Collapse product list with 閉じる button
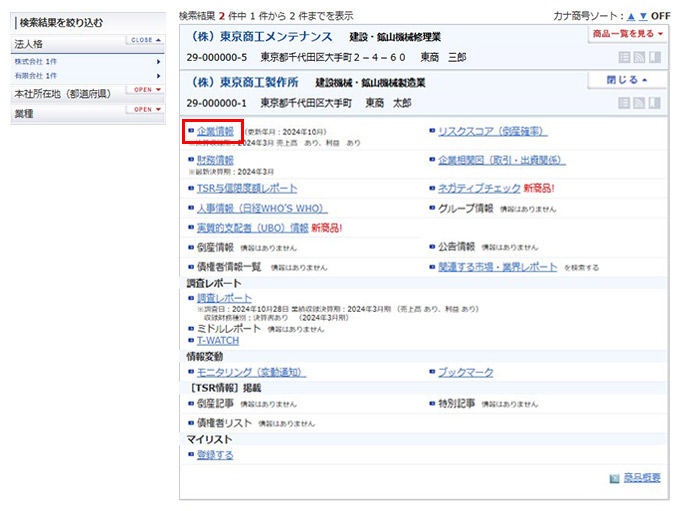680x511 pixels. 627,80
